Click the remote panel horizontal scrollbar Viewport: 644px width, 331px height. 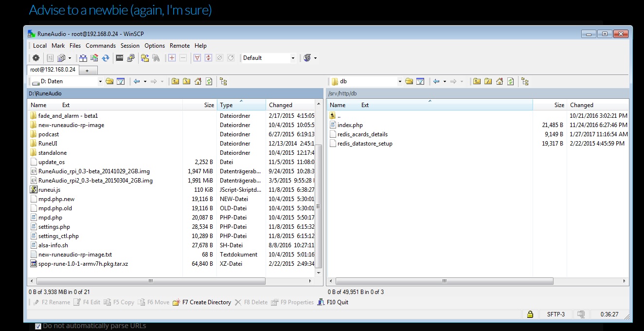(x=444, y=281)
